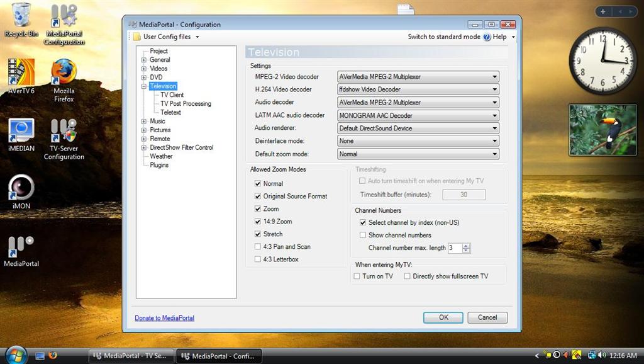
Task: Click the volume speaker tray icon
Action: [x=602, y=355]
